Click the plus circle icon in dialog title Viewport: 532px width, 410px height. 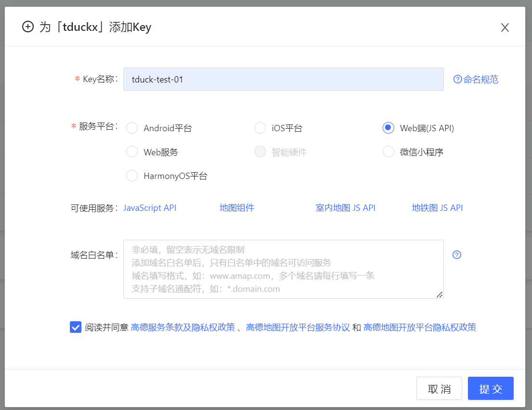[28, 27]
